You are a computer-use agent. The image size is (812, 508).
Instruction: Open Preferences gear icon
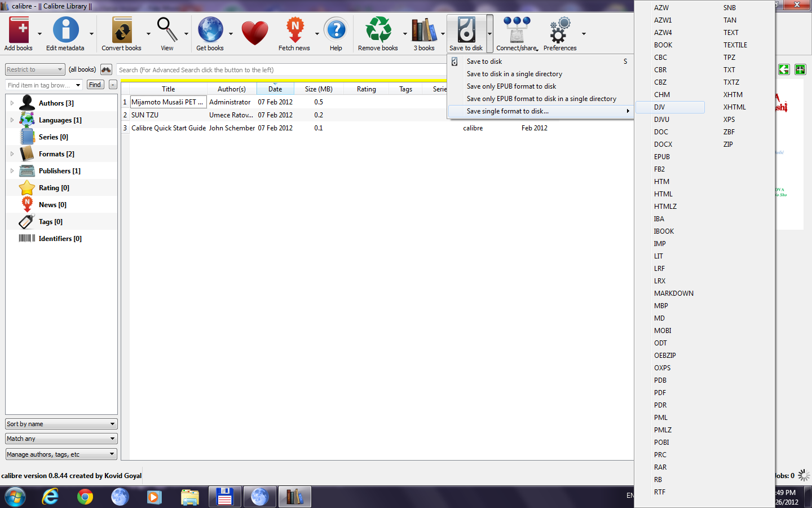(x=561, y=30)
